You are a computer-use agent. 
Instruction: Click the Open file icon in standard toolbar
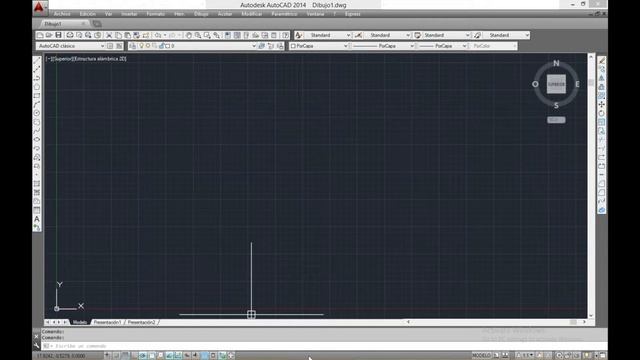49,36
